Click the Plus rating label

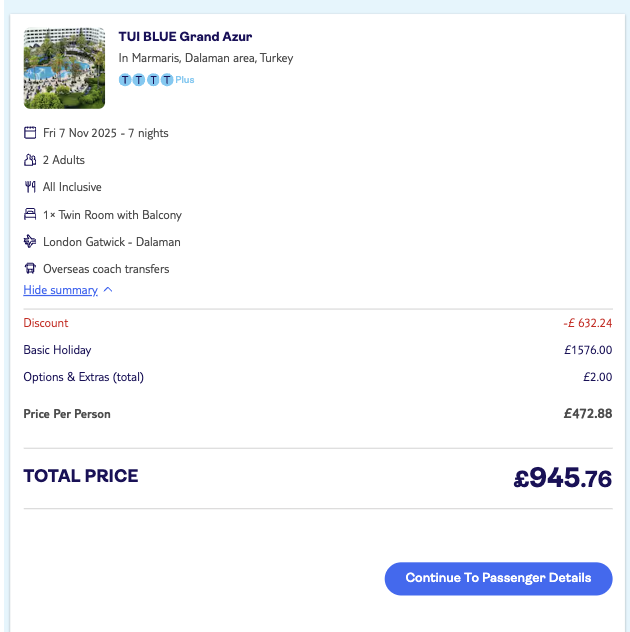(185, 80)
